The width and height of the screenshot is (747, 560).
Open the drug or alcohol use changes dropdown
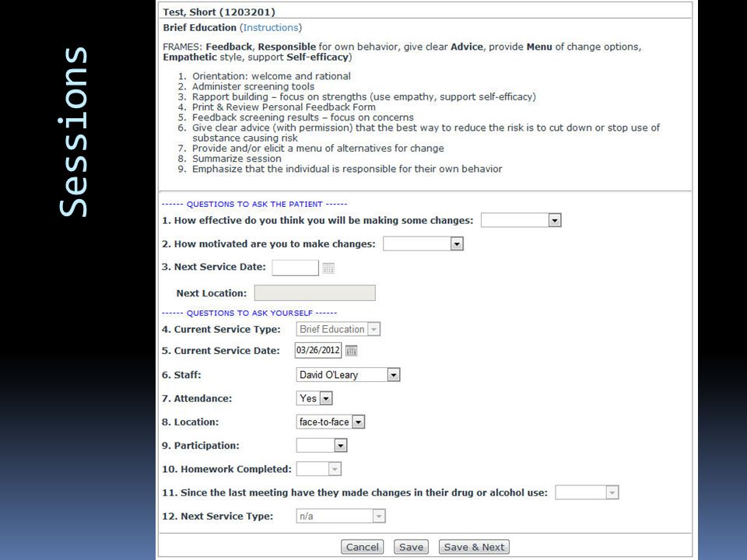(587, 492)
